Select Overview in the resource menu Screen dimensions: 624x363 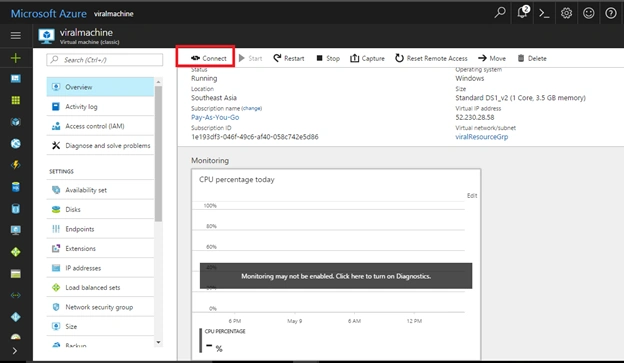pos(100,87)
